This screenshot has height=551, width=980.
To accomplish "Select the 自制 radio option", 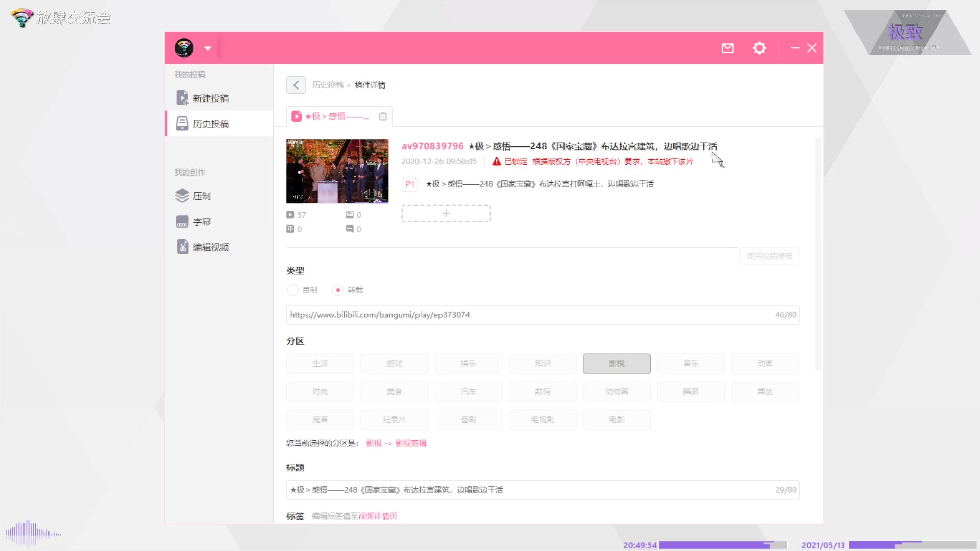I will tap(292, 290).
